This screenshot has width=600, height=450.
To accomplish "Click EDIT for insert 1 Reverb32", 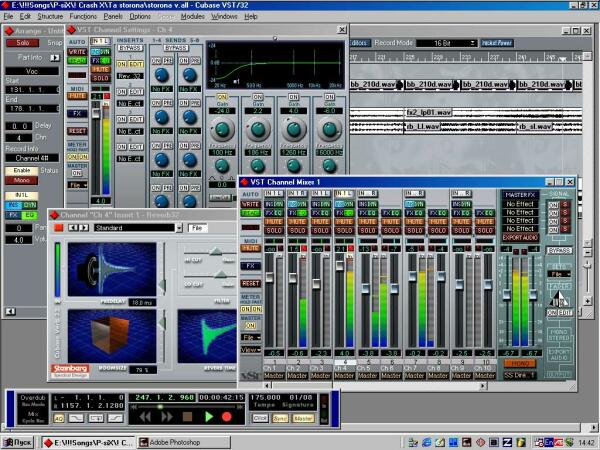I will [x=135, y=64].
